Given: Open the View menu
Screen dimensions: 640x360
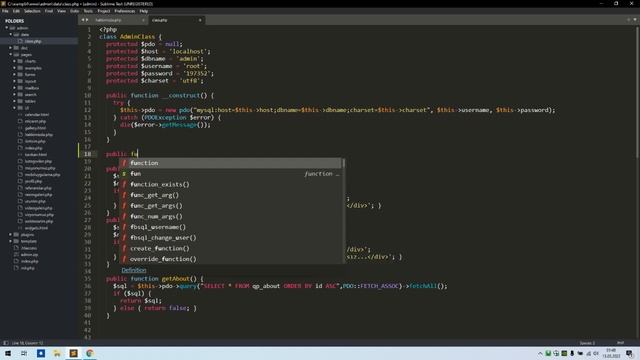Looking at the screenshot, I should (x=62, y=11).
